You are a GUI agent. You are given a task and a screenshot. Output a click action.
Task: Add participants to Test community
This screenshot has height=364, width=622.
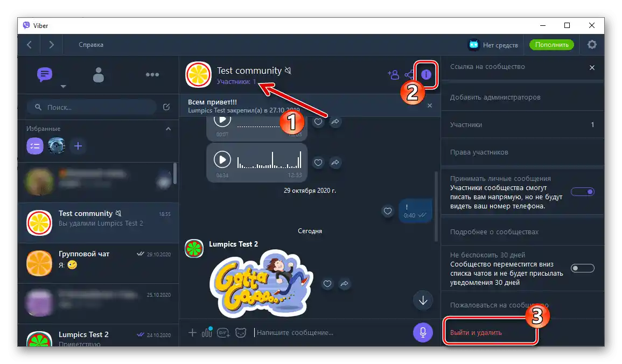pos(394,75)
